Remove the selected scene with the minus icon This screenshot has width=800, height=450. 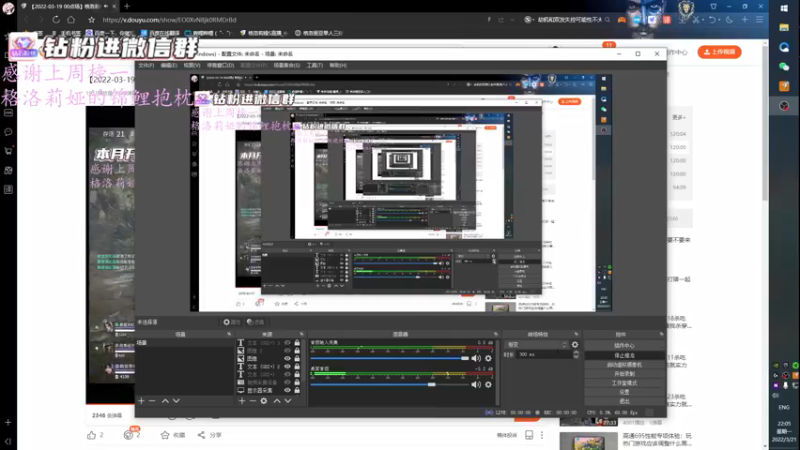click(x=152, y=401)
